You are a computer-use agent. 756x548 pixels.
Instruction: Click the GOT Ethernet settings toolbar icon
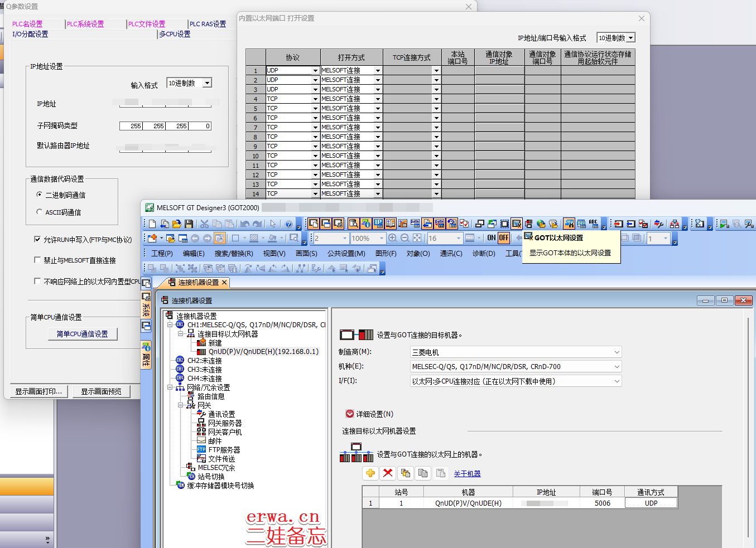pos(517,224)
